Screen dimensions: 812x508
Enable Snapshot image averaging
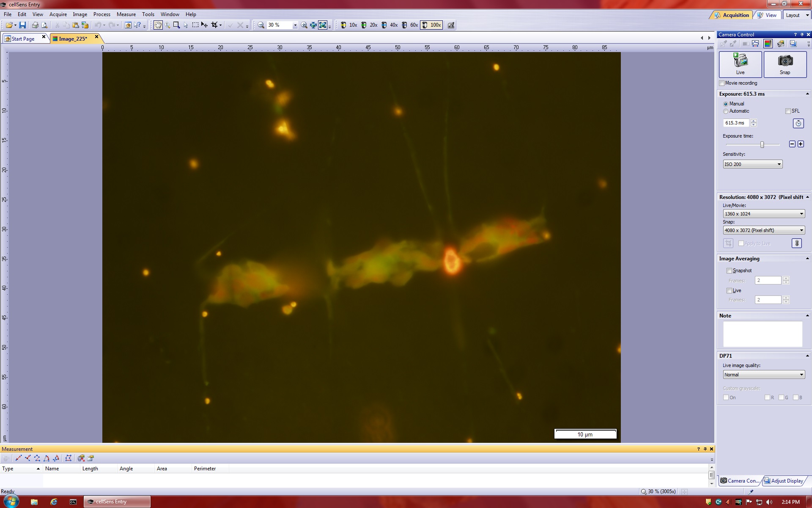coord(729,271)
